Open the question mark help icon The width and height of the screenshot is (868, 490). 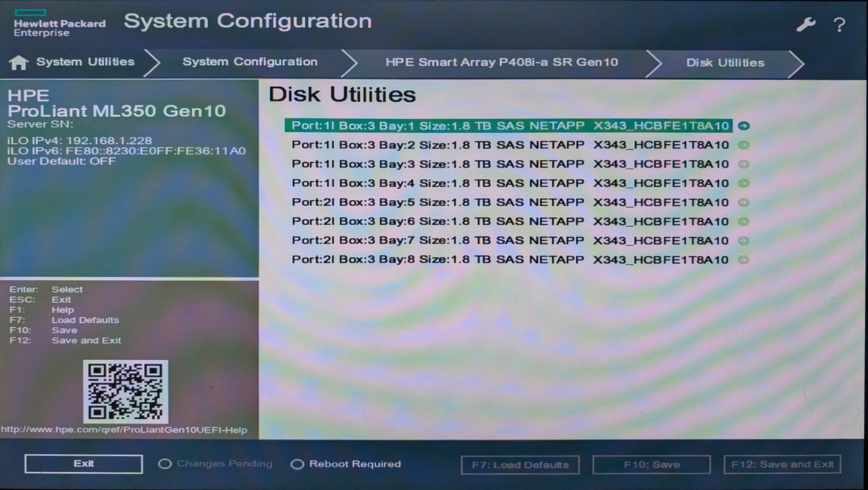(839, 25)
